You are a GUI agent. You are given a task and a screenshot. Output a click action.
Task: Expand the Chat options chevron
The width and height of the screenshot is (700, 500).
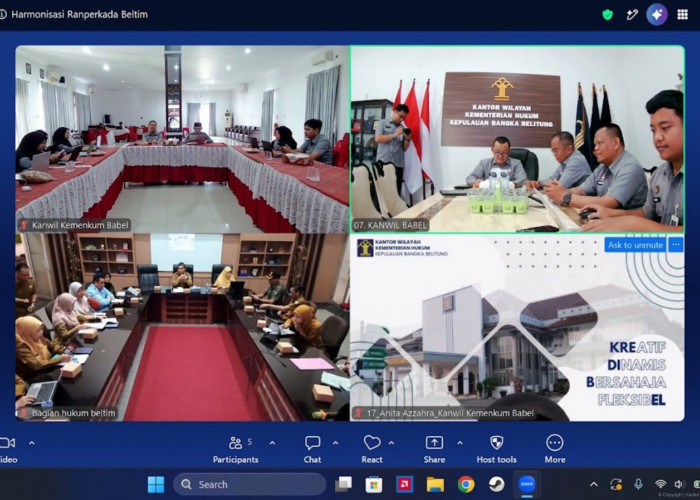[x=335, y=443]
